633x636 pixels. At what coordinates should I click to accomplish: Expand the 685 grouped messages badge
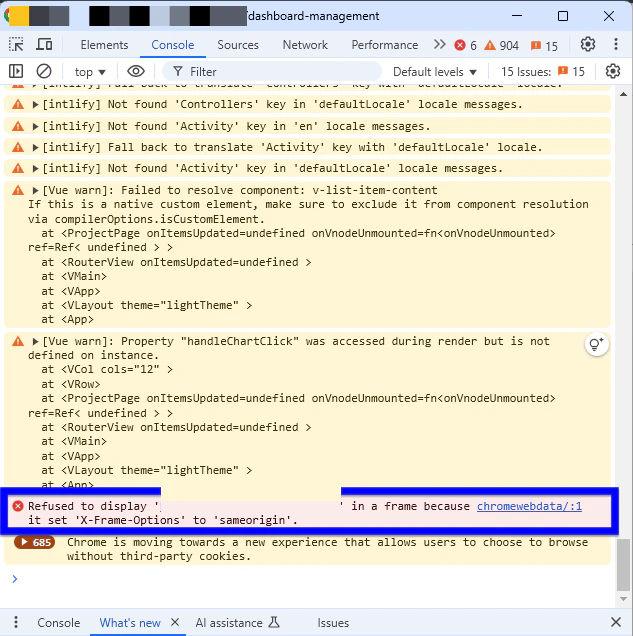[34, 542]
